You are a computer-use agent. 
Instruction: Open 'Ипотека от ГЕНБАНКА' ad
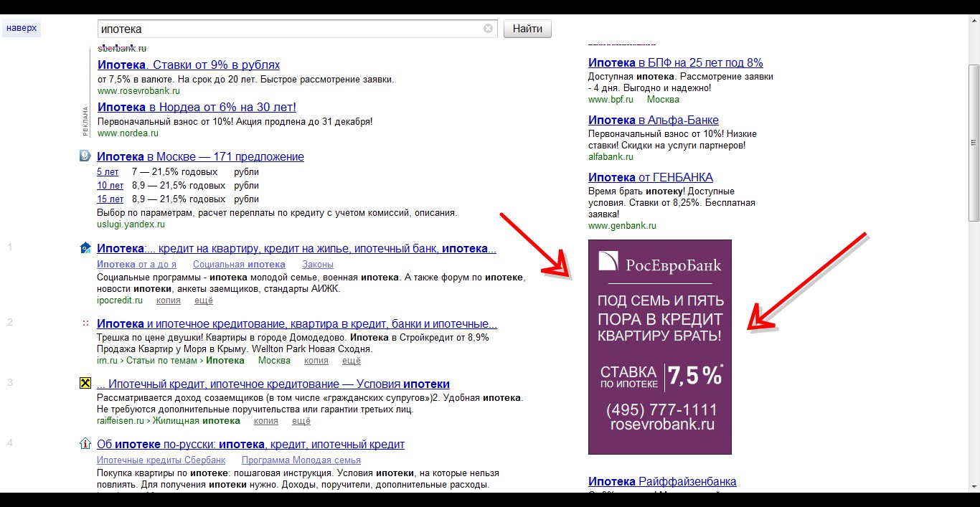tap(651, 178)
